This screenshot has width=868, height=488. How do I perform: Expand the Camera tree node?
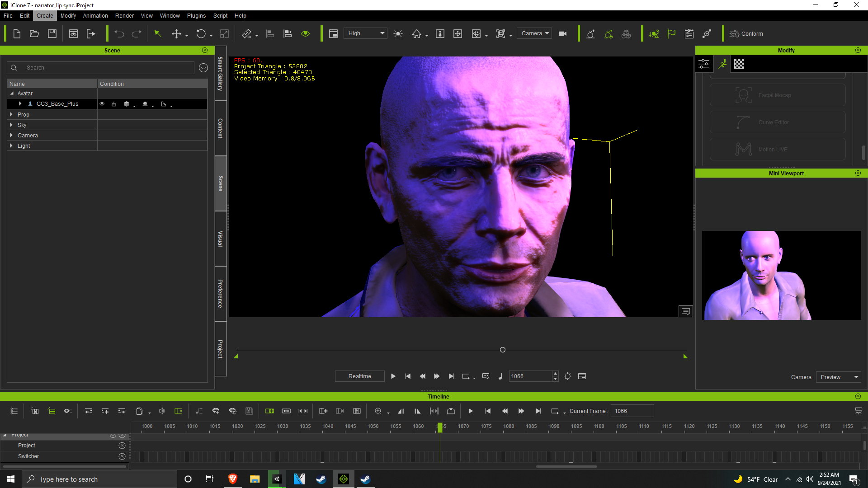coord(11,136)
